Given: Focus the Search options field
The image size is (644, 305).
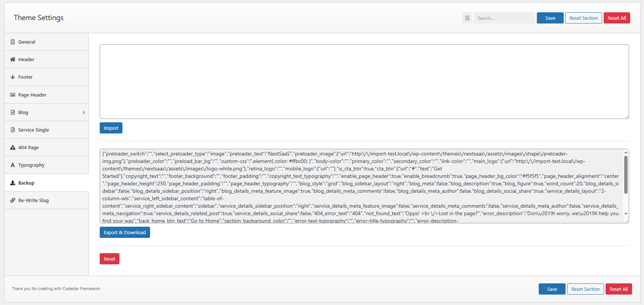Looking at the screenshot, I should tap(504, 18).
